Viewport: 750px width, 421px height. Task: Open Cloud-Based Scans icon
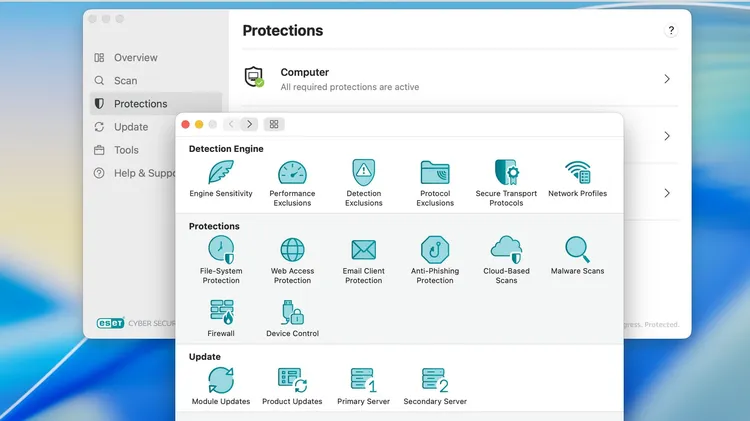pos(506,250)
